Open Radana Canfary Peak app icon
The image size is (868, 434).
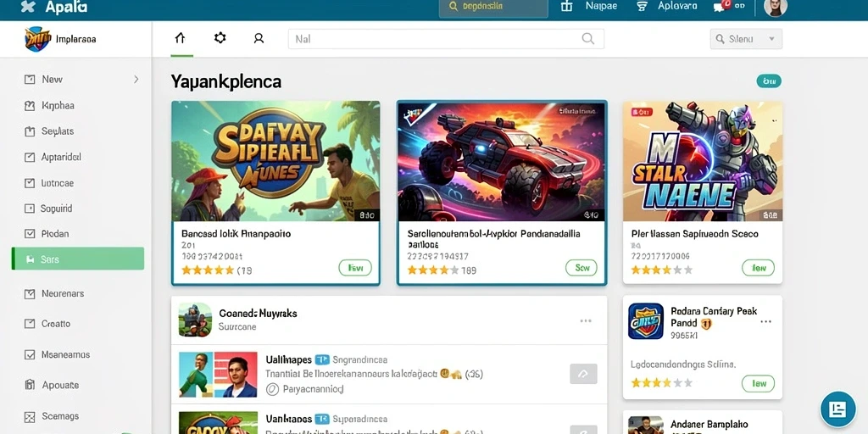pos(645,321)
